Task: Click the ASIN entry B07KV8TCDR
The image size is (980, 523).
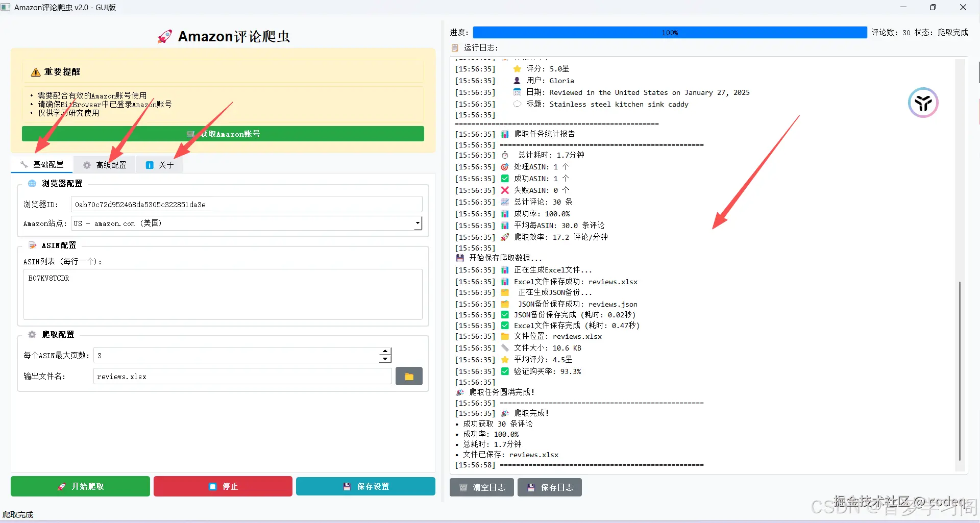Action: 48,278
